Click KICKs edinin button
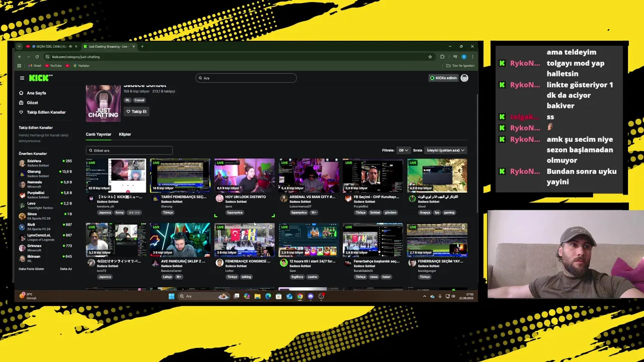Viewport: 644px width, 362px height. pos(443,78)
